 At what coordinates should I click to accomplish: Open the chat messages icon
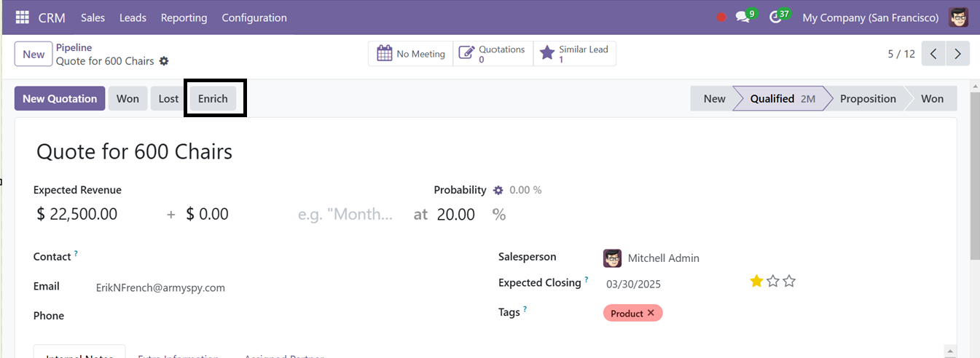point(742,17)
